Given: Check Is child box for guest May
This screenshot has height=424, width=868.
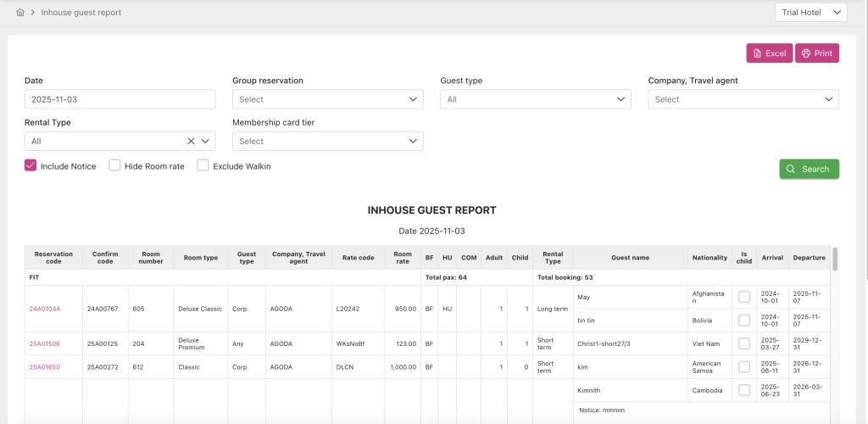Looking at the screenshot, I should (x=743, y=297).
